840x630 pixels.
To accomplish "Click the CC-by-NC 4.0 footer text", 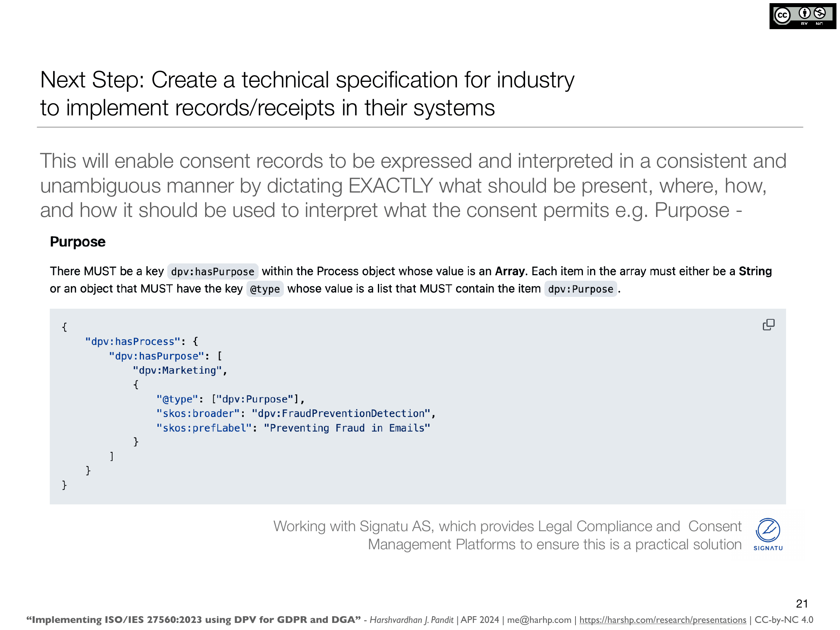I will click(x=784, y=620).
